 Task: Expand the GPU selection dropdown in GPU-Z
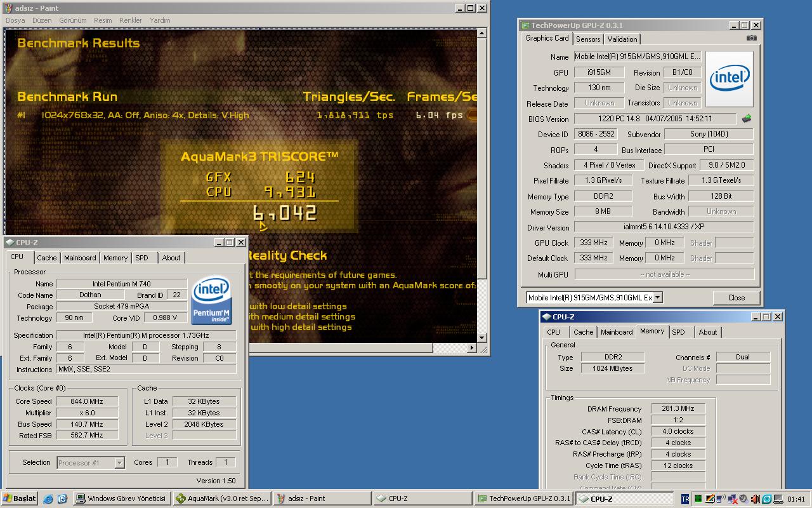(x=658, y=297)
